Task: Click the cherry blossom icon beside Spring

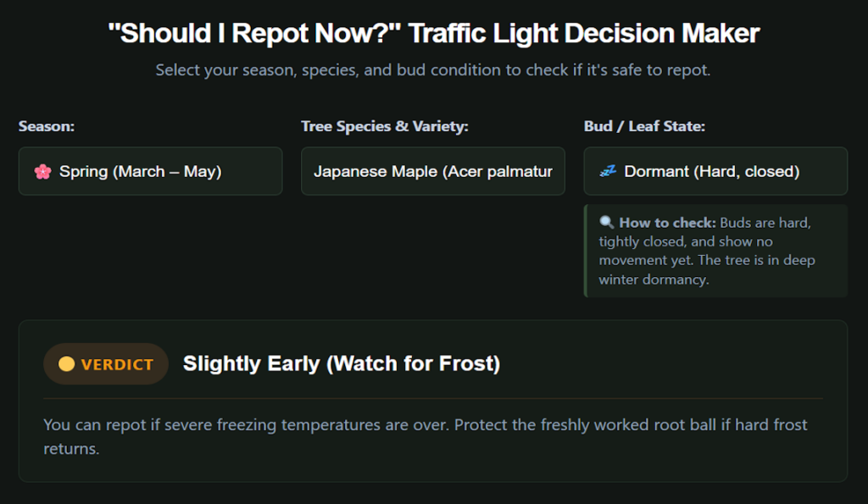Action: 42,171
